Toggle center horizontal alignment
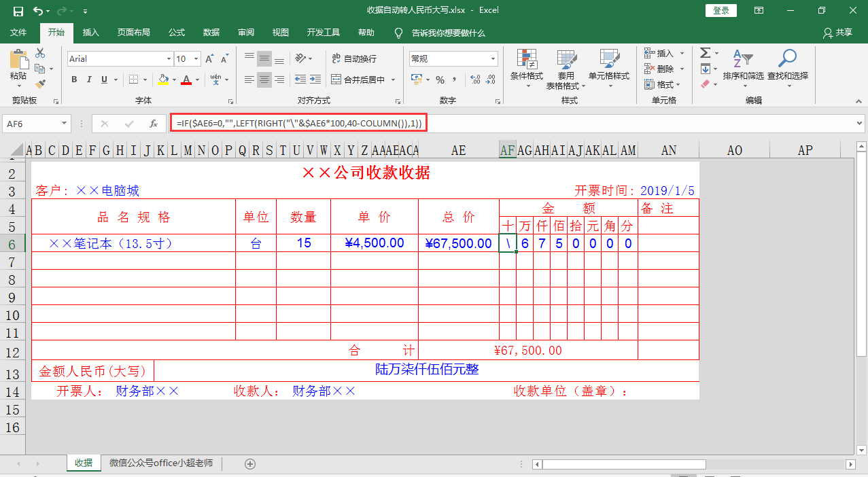The image size is (868, 477). 264,79
